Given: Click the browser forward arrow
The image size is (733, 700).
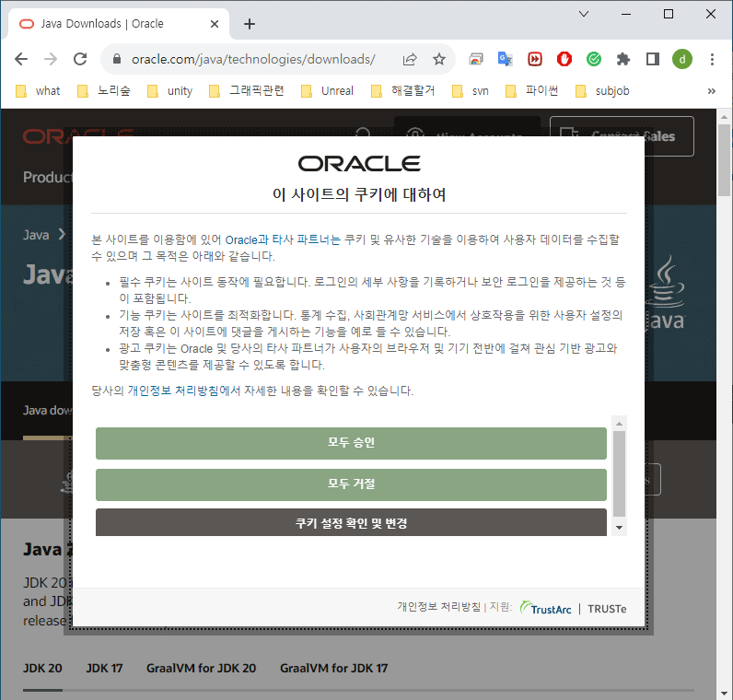Looking at the screenshot, I should [51, 59].
